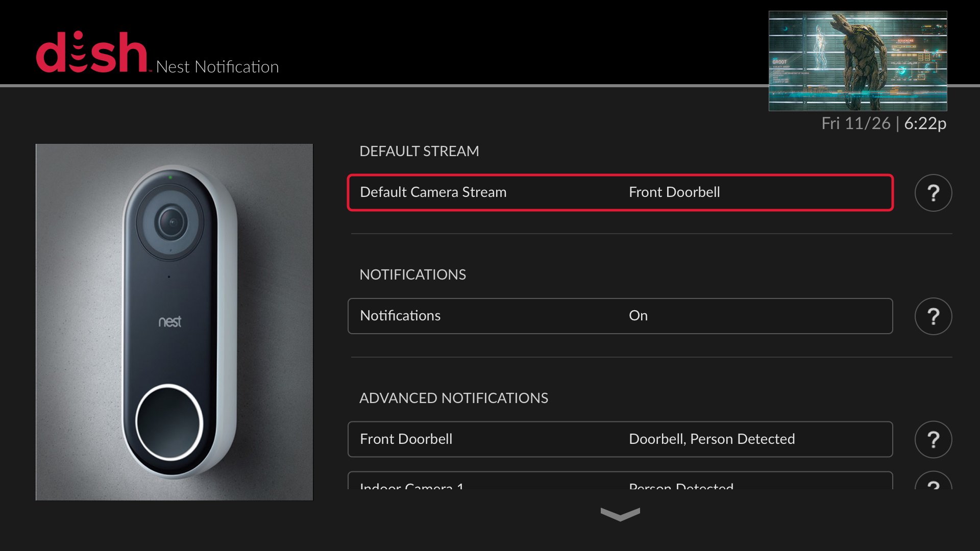Click the nest logo on the doorbell image
Image resolution: width=980 pixels, height=551 pixels.
tap(169, 321)
